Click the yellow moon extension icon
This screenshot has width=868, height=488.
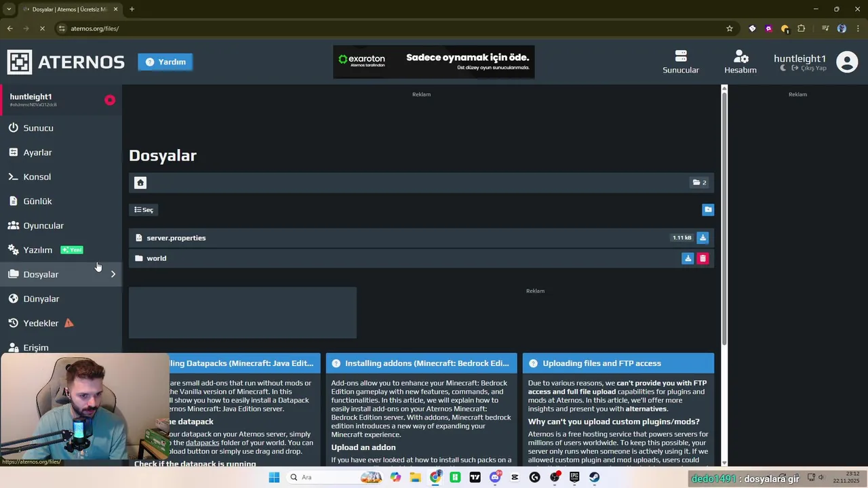tap(785, 28)
